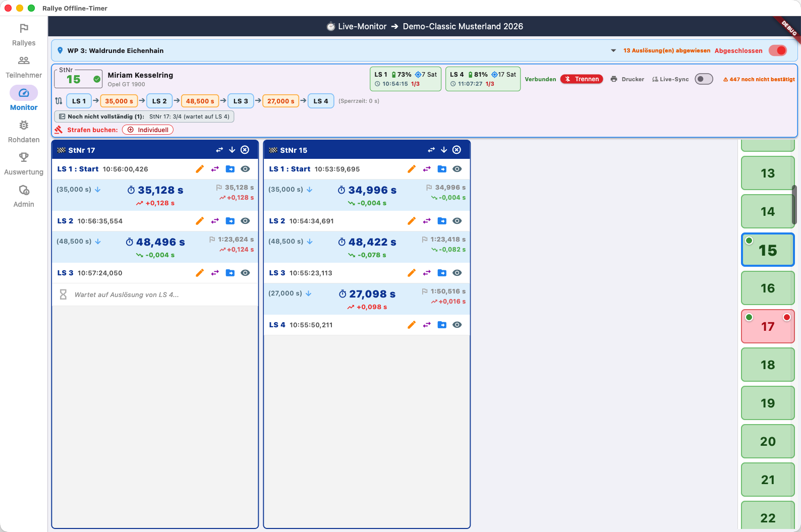Enable the Live-Sync switch

(704, 79)
